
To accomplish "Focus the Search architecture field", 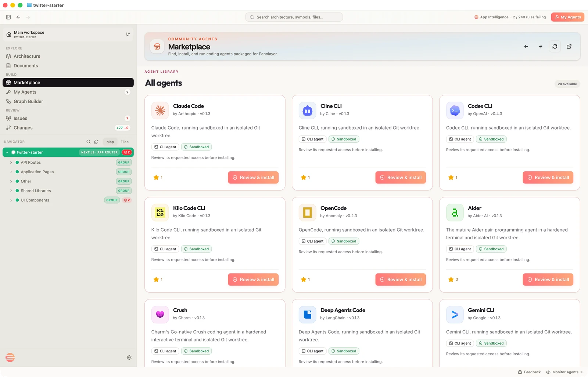I will (294, 17).
